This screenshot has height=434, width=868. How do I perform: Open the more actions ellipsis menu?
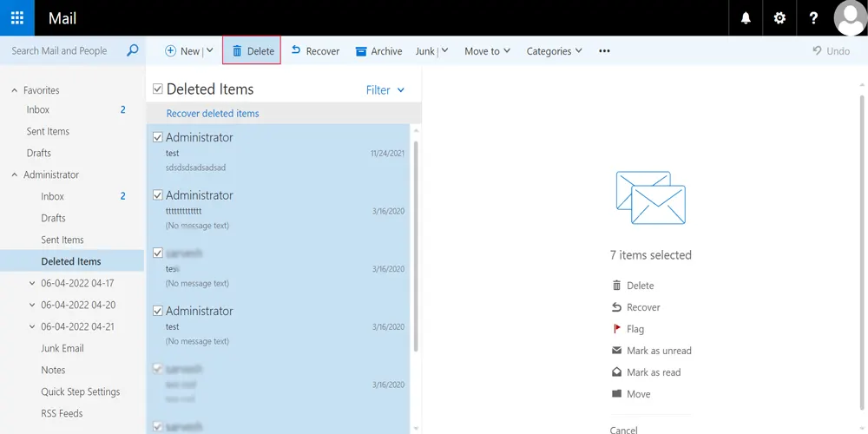click(x=604, y=51)
